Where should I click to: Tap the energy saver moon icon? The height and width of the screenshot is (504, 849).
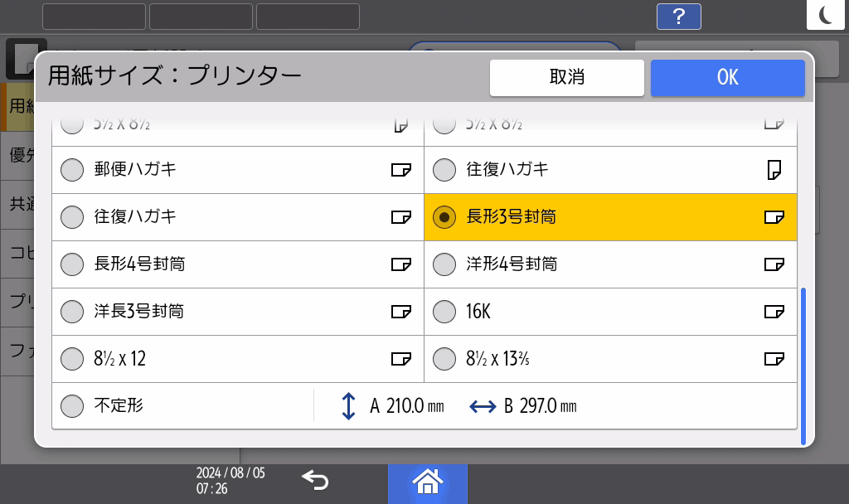click(827, 16)
